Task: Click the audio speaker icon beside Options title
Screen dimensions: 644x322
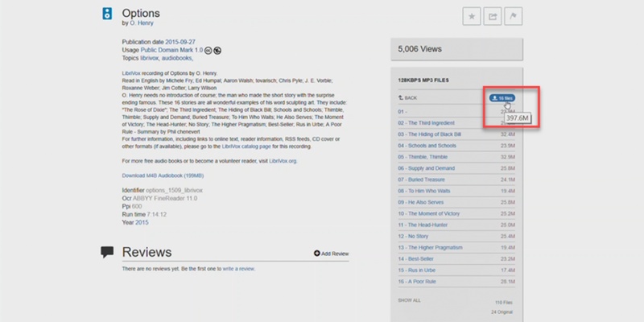Action: coord(107,14)
